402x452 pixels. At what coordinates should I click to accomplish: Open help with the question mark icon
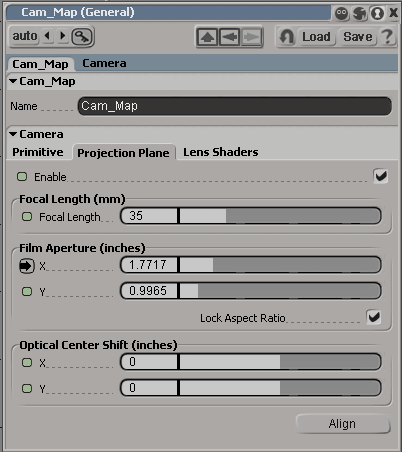pos(387,36)
